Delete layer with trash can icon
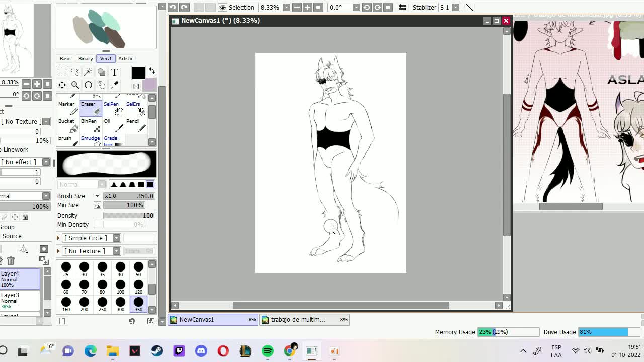644x362 pixels. (x=11, y=260)
